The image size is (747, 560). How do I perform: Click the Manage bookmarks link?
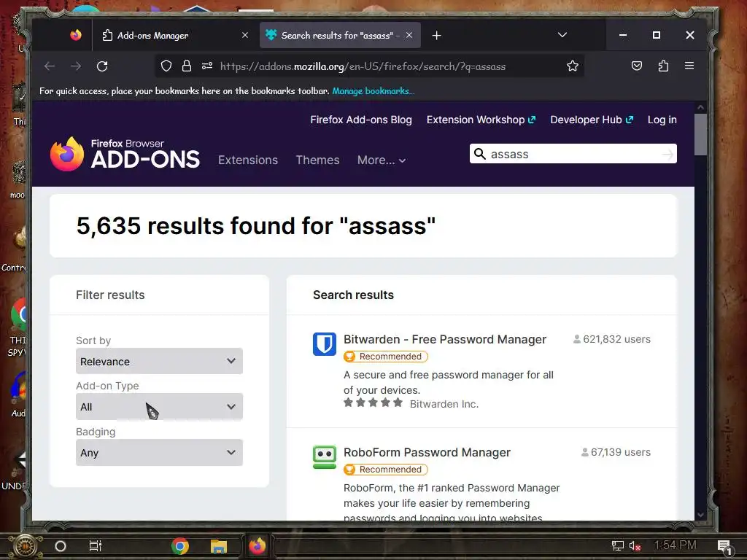373,91
